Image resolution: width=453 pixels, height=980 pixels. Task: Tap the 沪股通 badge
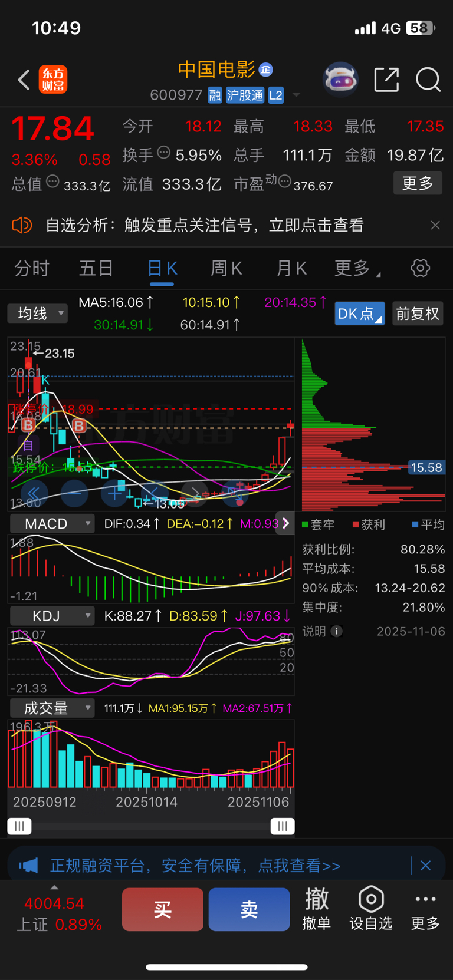pos(245,95)
